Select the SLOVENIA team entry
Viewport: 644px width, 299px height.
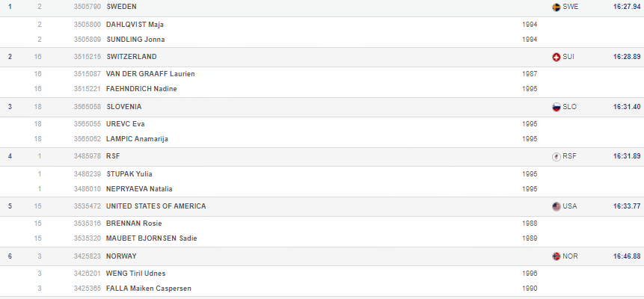click(124, 107)
